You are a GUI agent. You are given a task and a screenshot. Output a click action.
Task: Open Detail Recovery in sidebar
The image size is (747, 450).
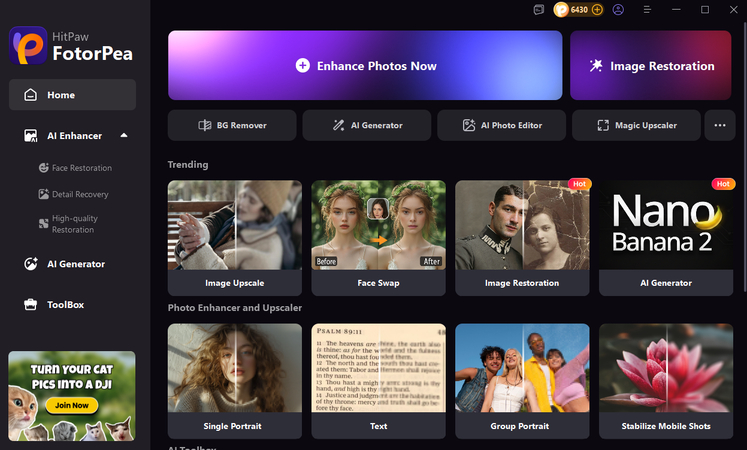73,194
